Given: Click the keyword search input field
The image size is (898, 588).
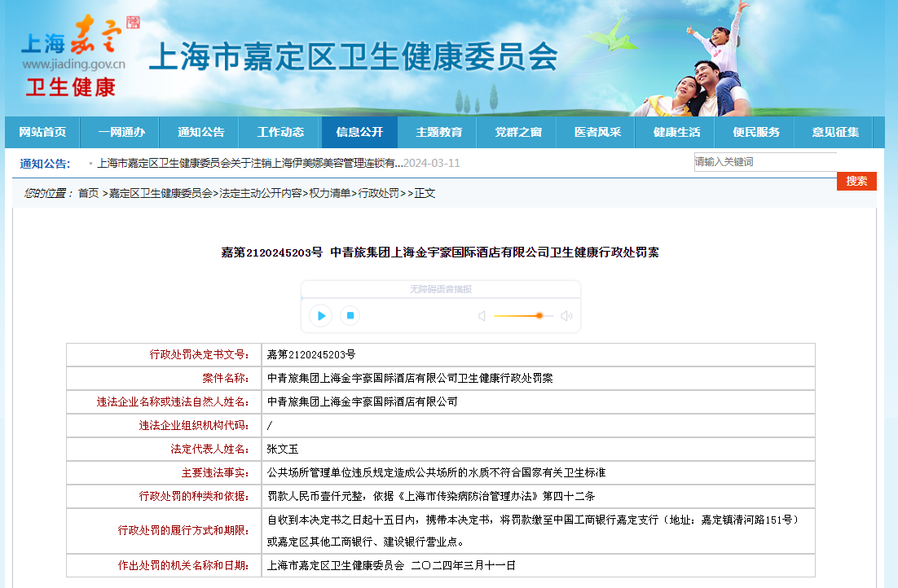Looking at the screenshot, I should [765, 162].
